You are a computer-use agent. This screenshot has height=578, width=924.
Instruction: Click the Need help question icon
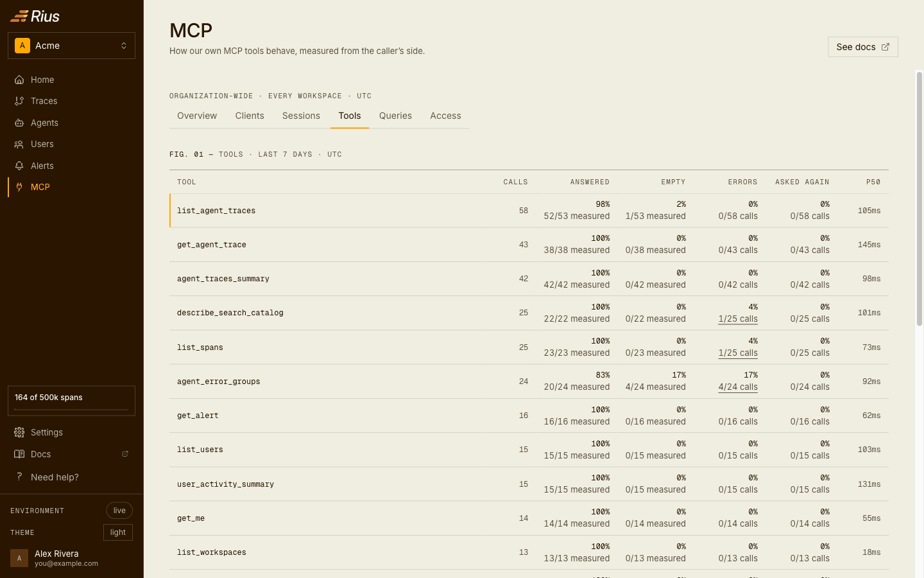pos(19,477)
